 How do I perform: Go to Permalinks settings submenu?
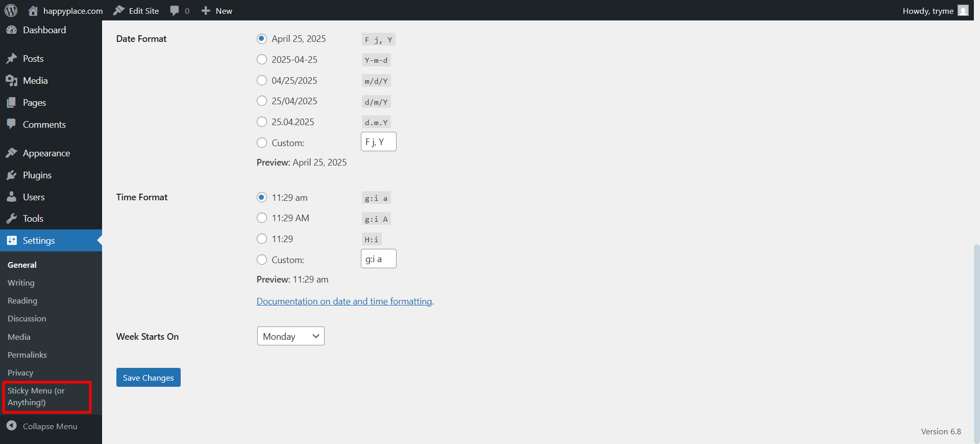pos(27,355)
